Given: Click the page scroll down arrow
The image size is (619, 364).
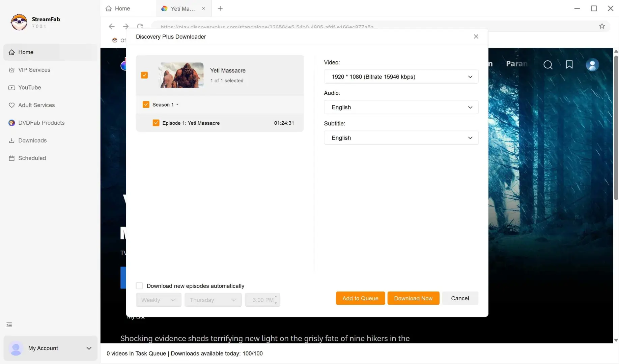Looking at the screenshot, I should (616, 340).
